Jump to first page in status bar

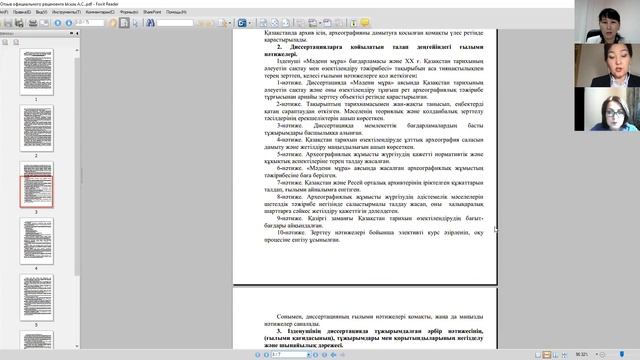[258, 355]
